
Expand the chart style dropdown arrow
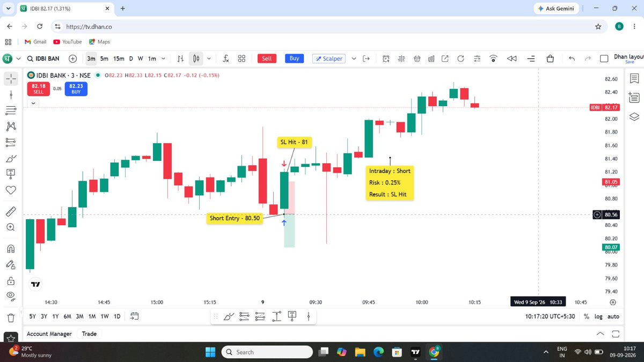pos(208,58)
